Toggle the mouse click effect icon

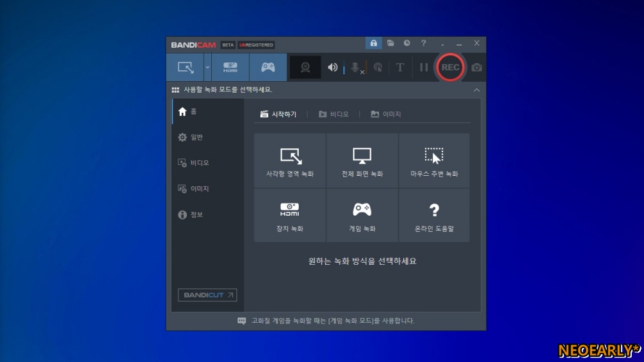coord(378,68)
